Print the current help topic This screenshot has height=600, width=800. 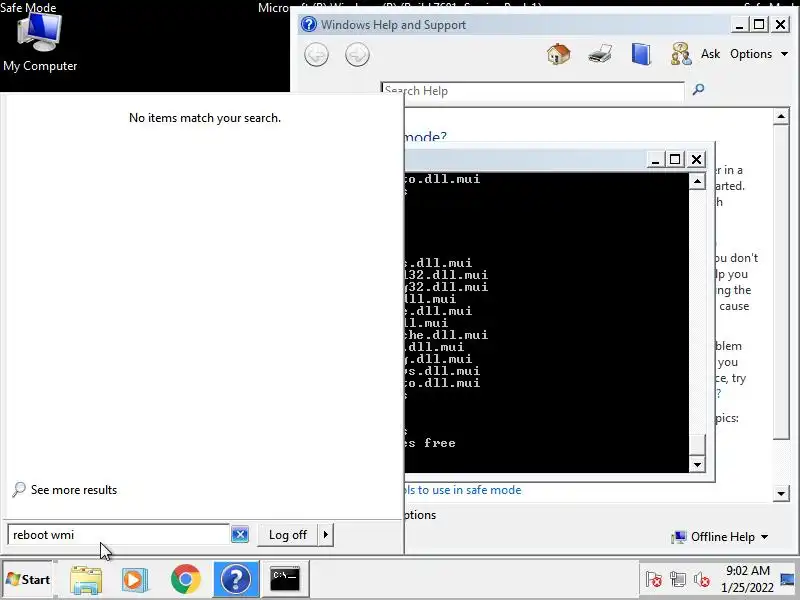(600, 54)
